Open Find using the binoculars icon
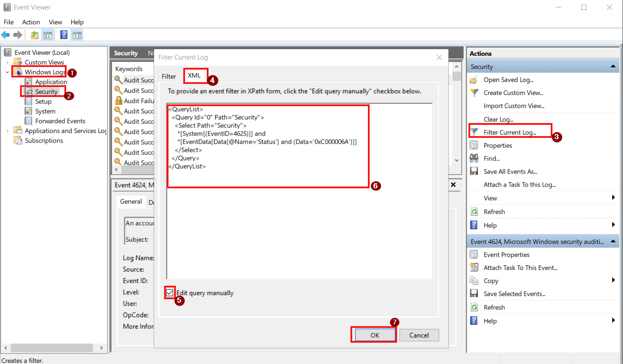623x364 pixels. pos(474,158)
